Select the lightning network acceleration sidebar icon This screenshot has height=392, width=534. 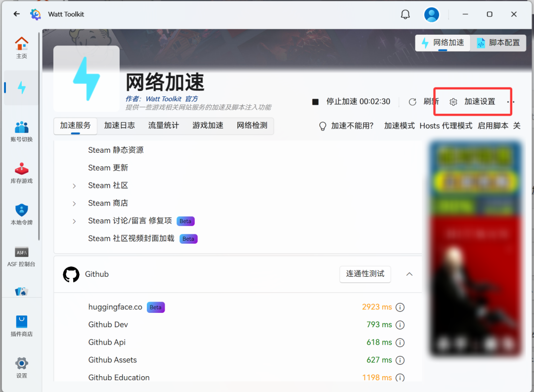point(21,87)
